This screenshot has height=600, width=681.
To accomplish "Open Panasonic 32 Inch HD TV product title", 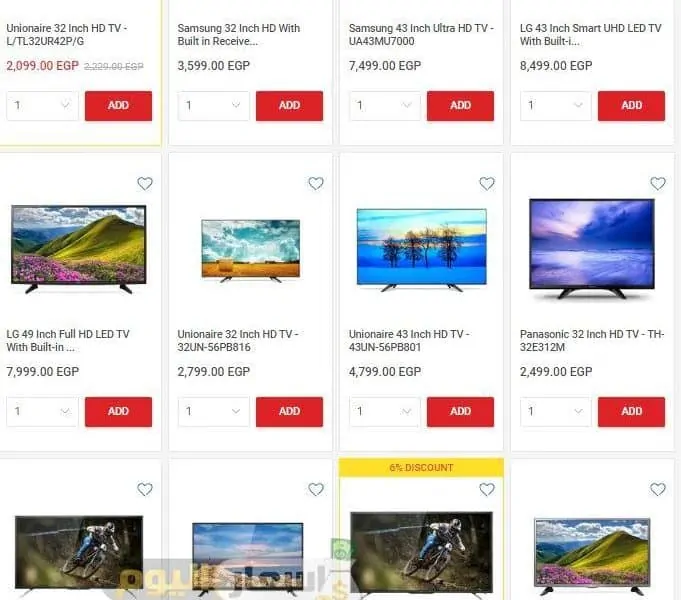I will click(x=592, y=341).
